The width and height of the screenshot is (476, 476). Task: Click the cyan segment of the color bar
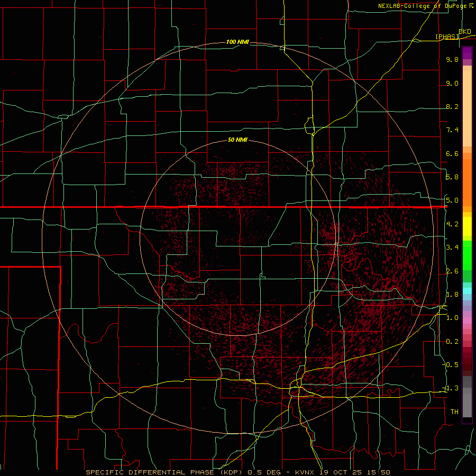point(467,291)
